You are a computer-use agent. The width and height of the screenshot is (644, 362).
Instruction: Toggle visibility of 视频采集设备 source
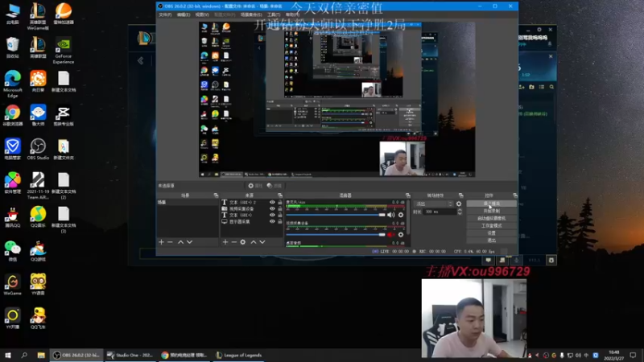[x=272, y=208]
